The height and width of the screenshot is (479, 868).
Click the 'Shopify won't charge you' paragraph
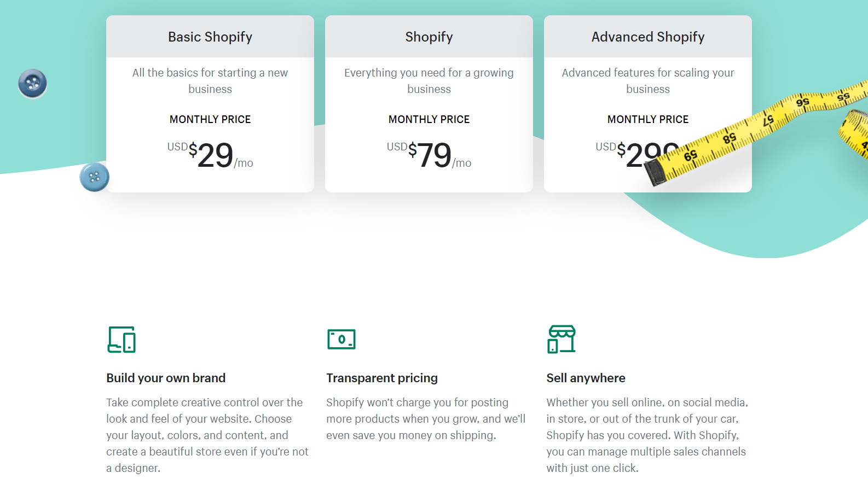click(x=425, y=419)
